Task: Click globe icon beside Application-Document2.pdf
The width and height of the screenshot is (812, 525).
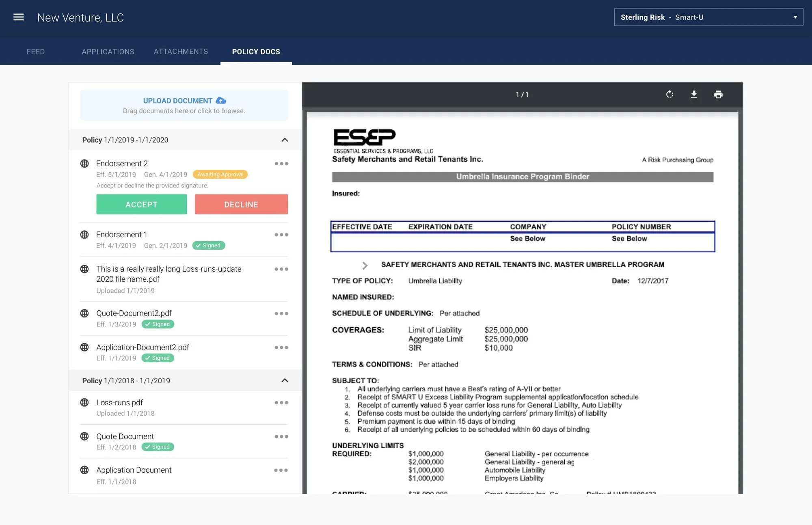Action: (84, 347)
